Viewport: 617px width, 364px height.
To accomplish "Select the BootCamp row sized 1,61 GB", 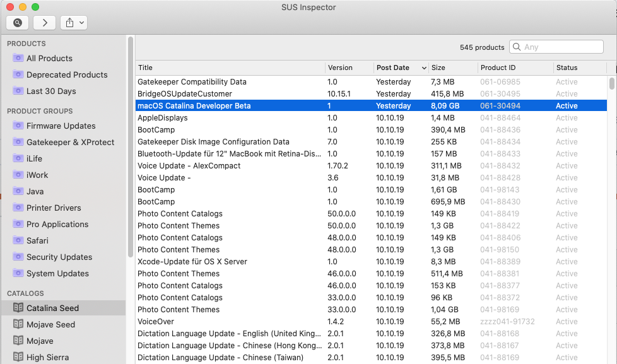I will click(x=371, y=190).
